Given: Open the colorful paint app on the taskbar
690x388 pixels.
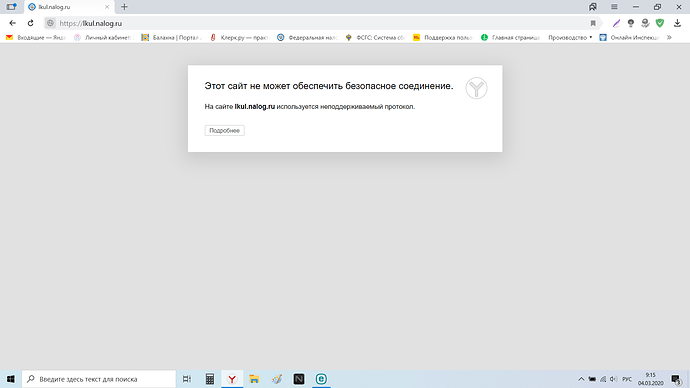Looking at the screenshot, I should pyautogui.click(x=277, y=379).
